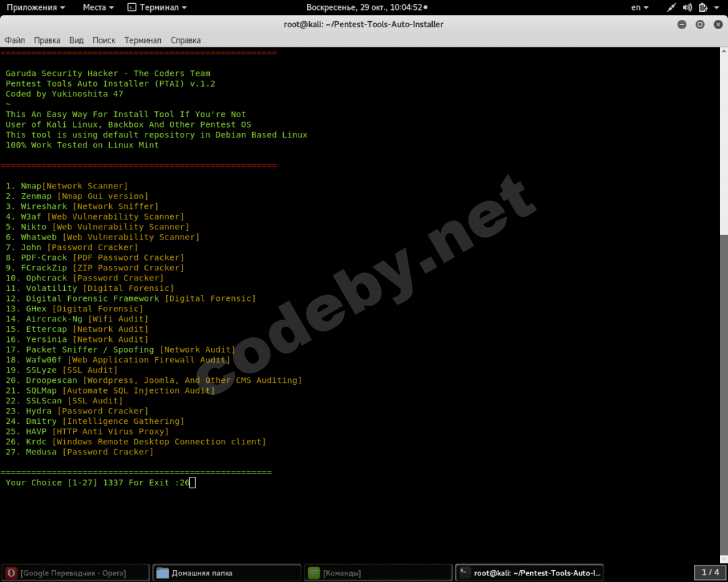Click '100% Work Tested on Linux Mint' line
This screenshot has height=582, width=728.
pos(82,145)
